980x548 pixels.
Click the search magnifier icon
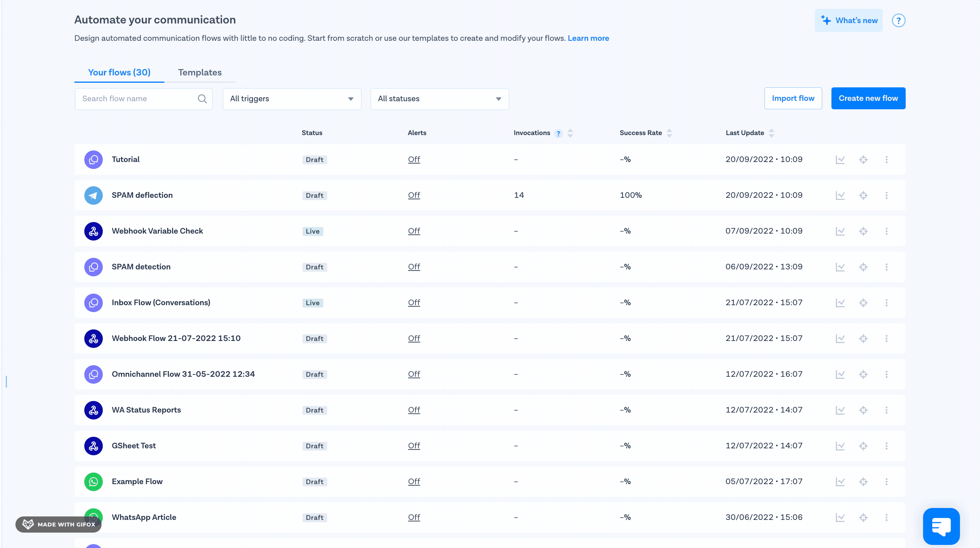[202, 99]
